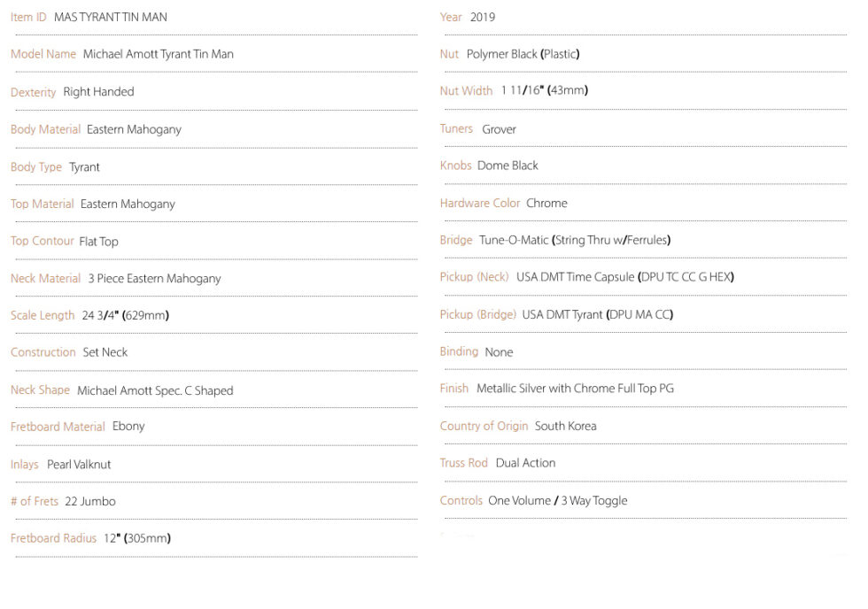Screen dimensions: 868x609
Task: Click the Body Type label
Action: pos(36,167)
